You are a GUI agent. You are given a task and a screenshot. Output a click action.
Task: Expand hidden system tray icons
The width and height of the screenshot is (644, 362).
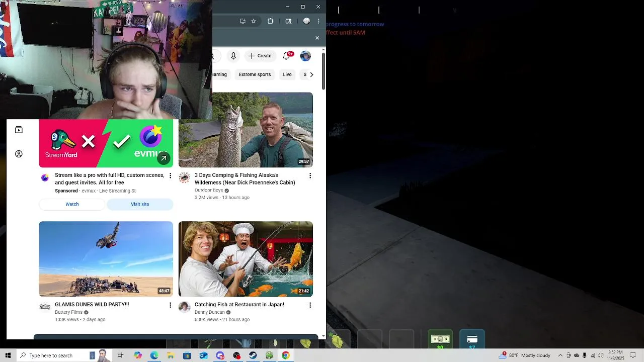pos(560,355)
